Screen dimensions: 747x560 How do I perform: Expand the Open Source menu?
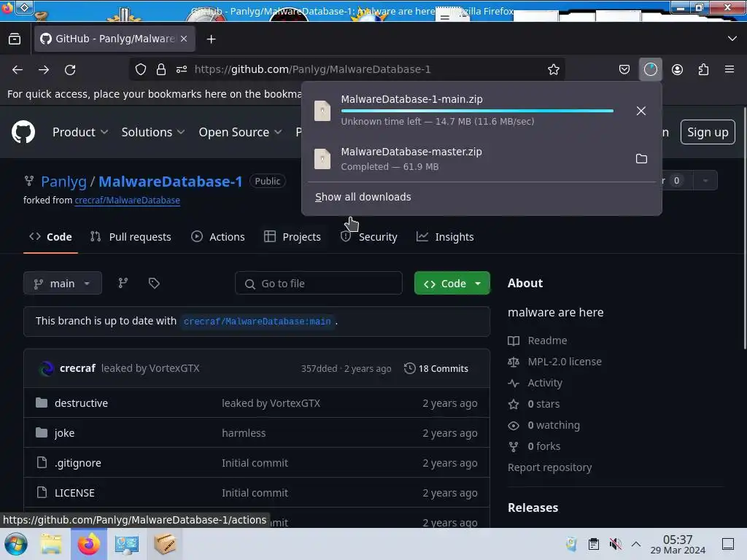[240, 132]
